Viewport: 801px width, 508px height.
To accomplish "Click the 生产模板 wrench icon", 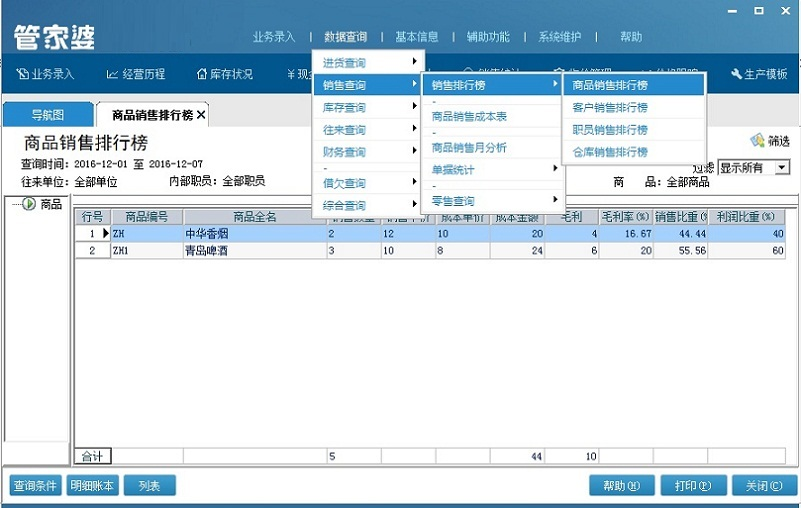I will [737, 75].
